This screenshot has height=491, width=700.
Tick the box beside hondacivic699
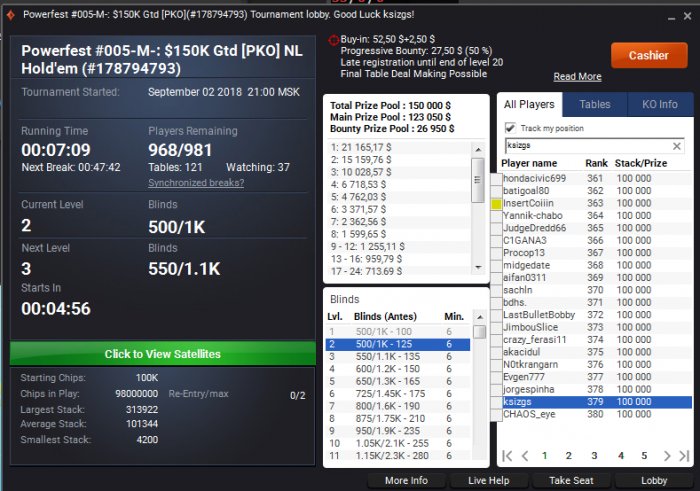coord(496,179)
